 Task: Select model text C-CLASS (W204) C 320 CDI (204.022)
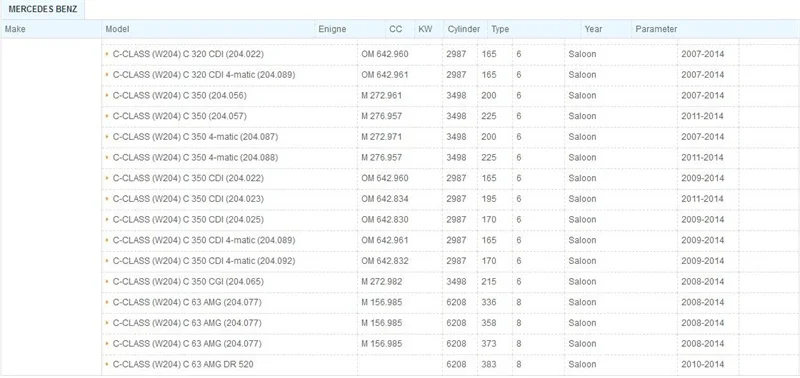tap(188, 54)
